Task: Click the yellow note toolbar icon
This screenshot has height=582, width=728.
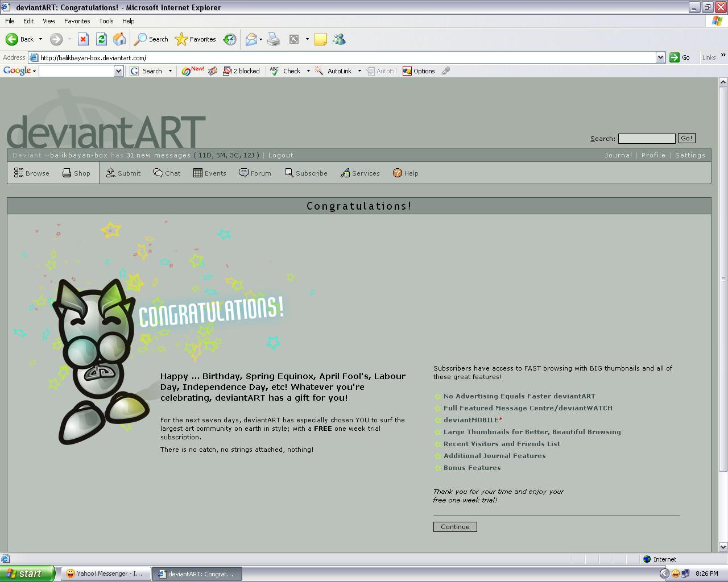Action: tap(321, 39)
